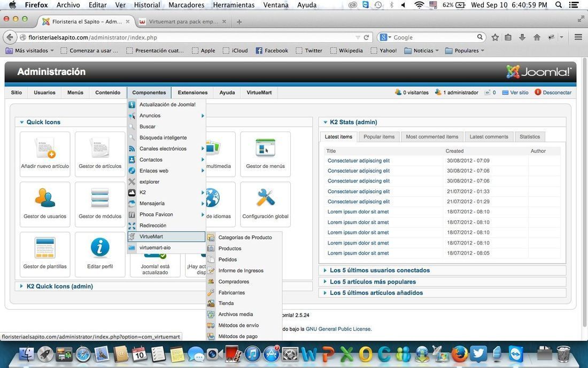Click the Firefox reload page icon
Image resolution: width=588 pixels, height=368 pixels.
point(366,37)
